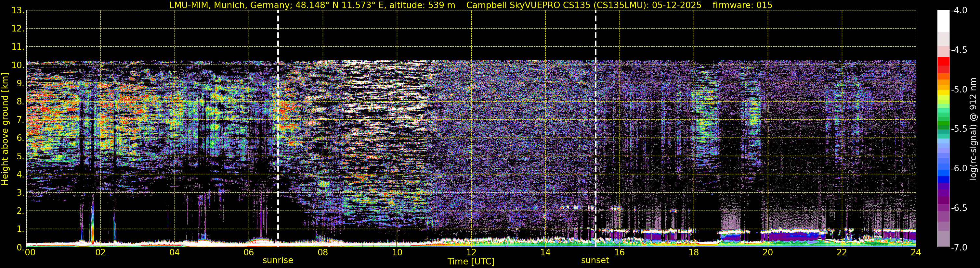Click the time axis tick '00'

pyautogui.click(x=30, y=252)
